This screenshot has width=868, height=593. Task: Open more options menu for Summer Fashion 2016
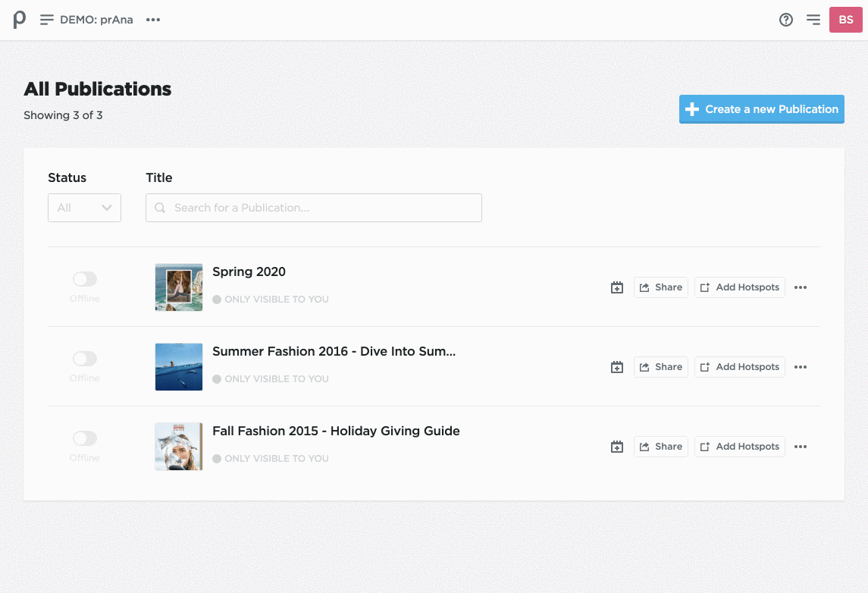pos(801,367)
